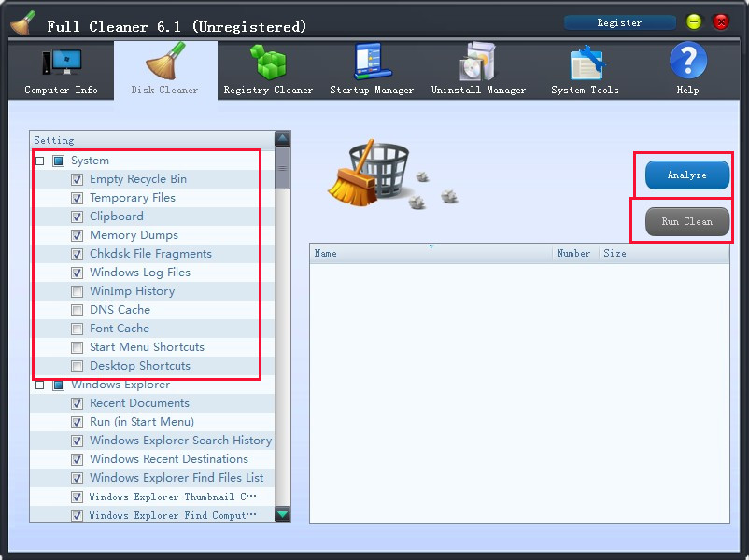Switch to the Disk Cleaner tab label
Viewport: 749px width, 560px height.
coord(164,90)
